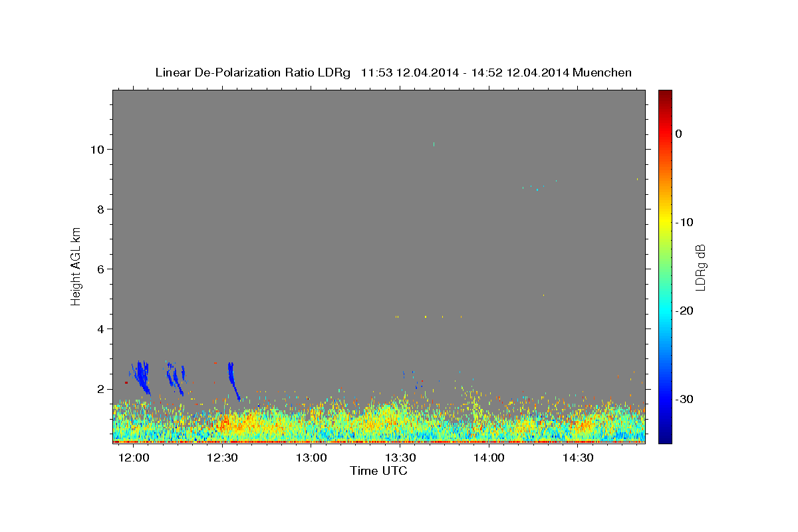
Task: Click the dark red top of the colorbar
Action: point(665,94)
